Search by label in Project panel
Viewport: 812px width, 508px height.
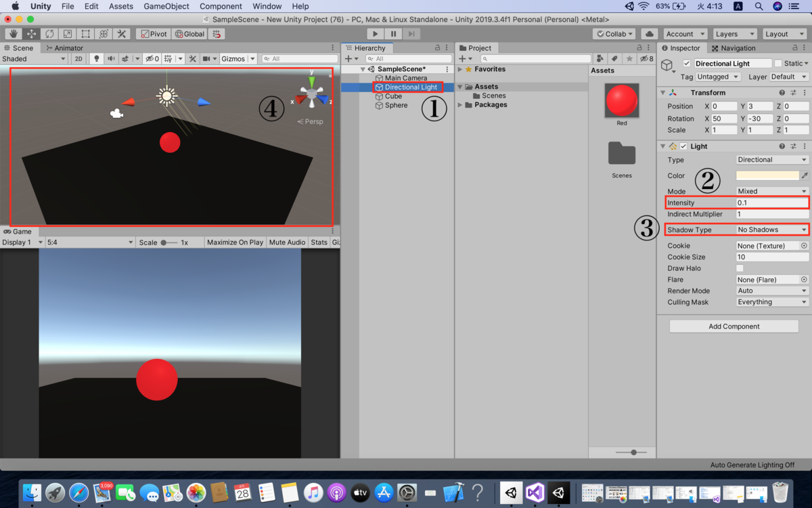click(614, 59)
